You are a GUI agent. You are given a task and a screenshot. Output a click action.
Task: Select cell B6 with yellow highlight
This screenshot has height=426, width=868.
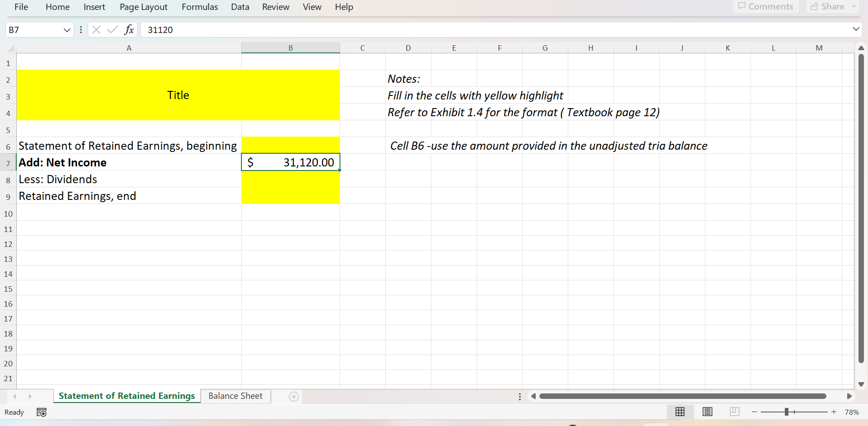pos(291,145)
